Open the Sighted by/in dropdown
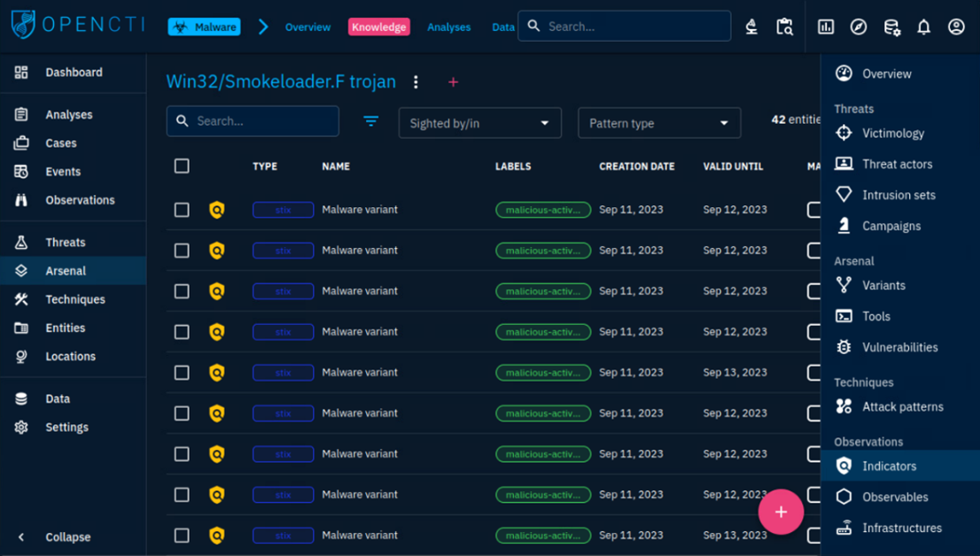980x556 pixels. (x=479, y=122)
